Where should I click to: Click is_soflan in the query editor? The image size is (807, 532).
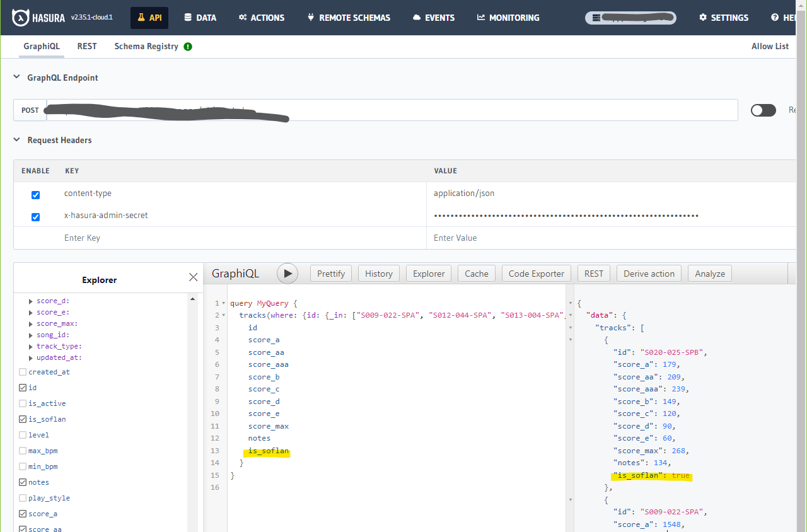click(x=269, y=451)
